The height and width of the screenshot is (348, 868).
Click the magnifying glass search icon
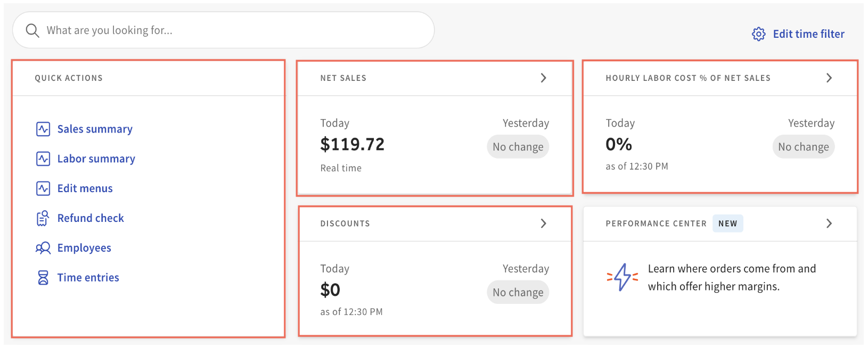coord(32,31)
